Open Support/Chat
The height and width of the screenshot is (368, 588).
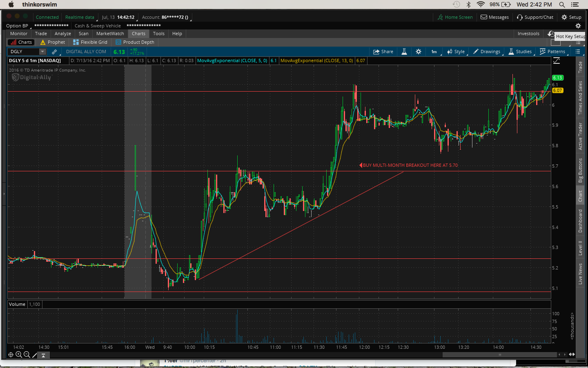click(x=535, y=17)
